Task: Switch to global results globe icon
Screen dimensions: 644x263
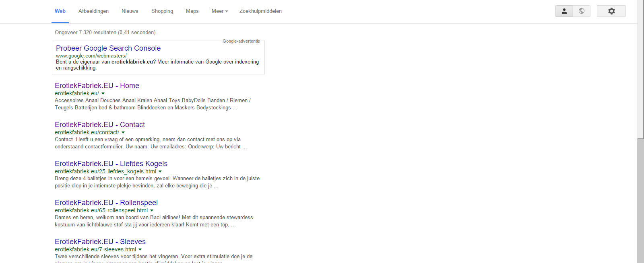Action: 582,11
